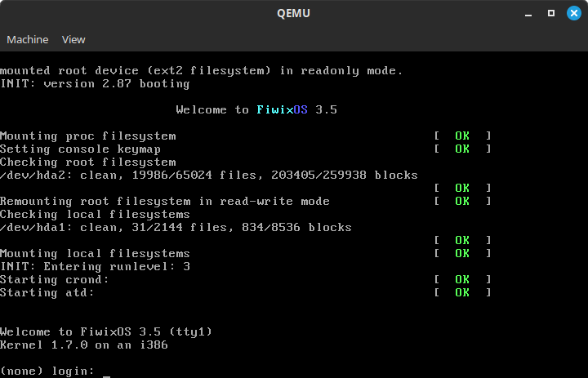Close the QEMU window
This screenshot has height=378, width=588.
click(572, 13)
